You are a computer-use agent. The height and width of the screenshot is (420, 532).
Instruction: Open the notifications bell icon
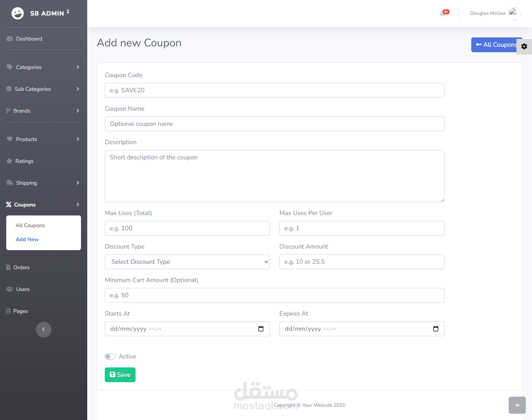[443, 14]
